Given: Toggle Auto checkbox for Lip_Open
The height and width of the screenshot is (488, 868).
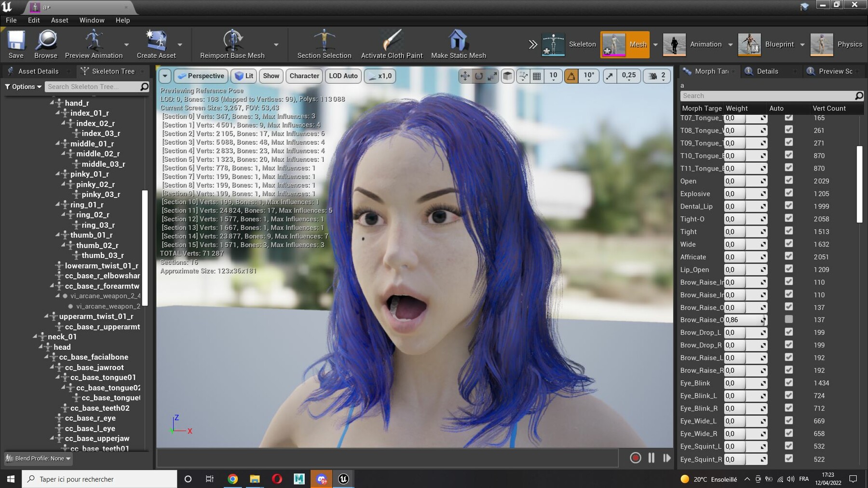Looking at the screenshot, I should pyautogui.click(x=789, y=269).
